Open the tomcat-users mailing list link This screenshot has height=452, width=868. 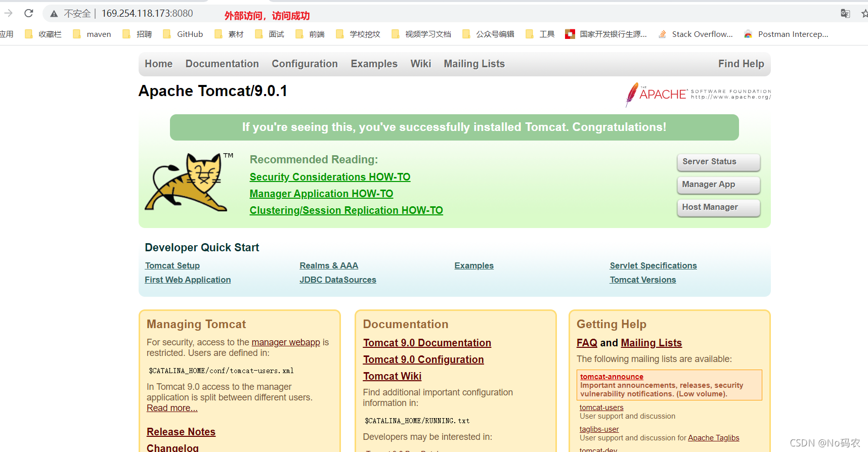tap(601, 408)
